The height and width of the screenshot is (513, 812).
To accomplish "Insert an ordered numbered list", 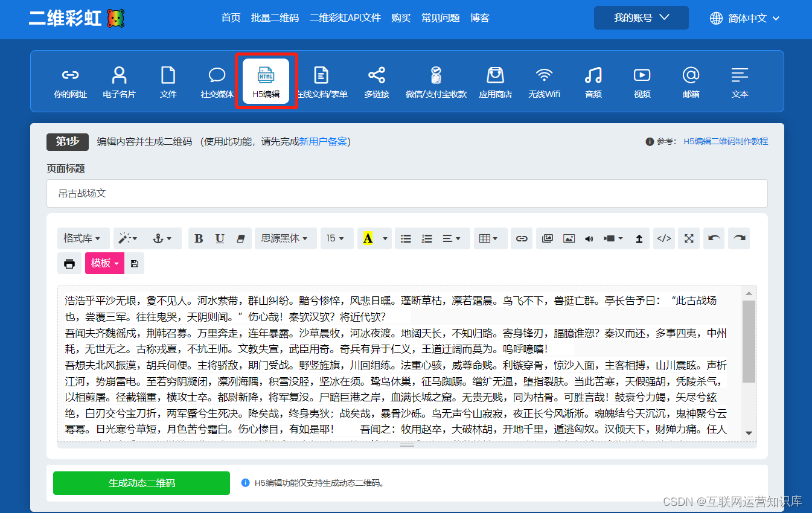I will (x=427, y=238).
